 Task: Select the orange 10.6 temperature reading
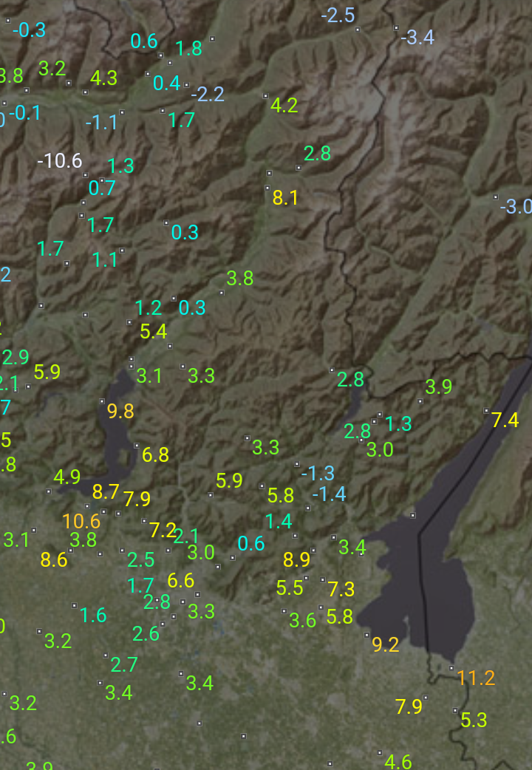(81, 521)
